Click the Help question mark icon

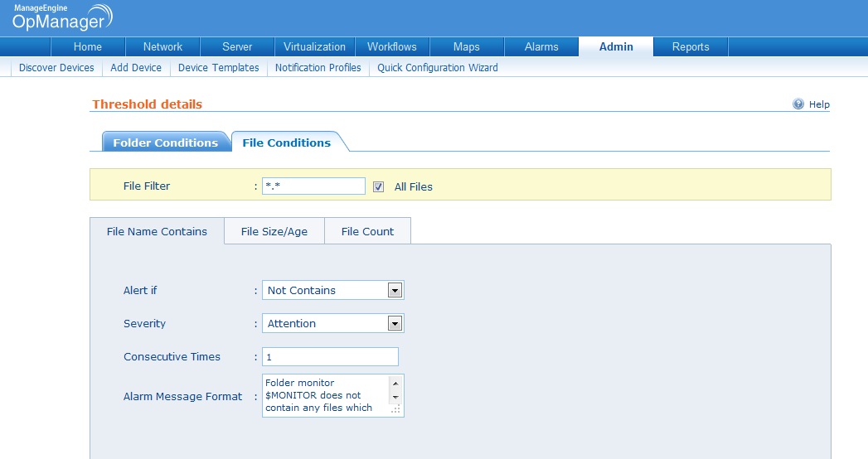click(798, 104)
